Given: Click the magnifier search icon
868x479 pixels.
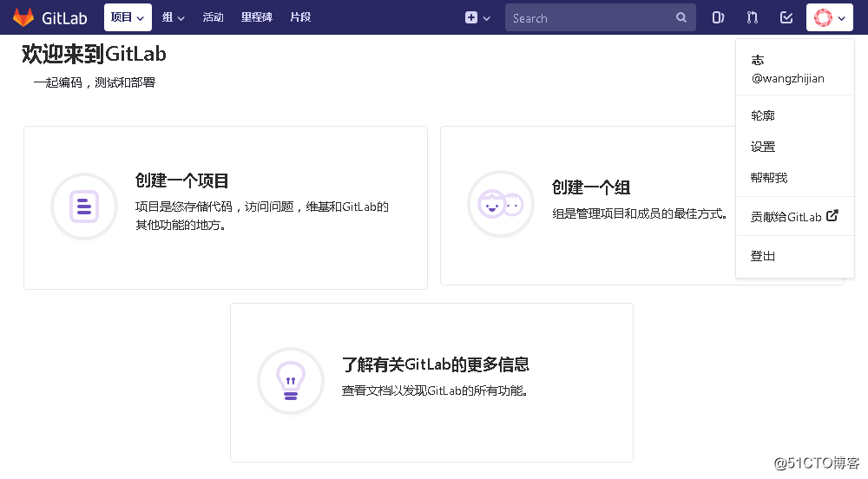Looking at the screenshot, I should point(681,17).
